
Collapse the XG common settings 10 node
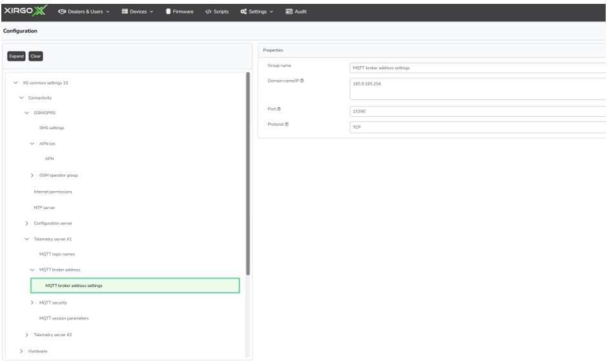pyautogui.click(x=16, y=83)
